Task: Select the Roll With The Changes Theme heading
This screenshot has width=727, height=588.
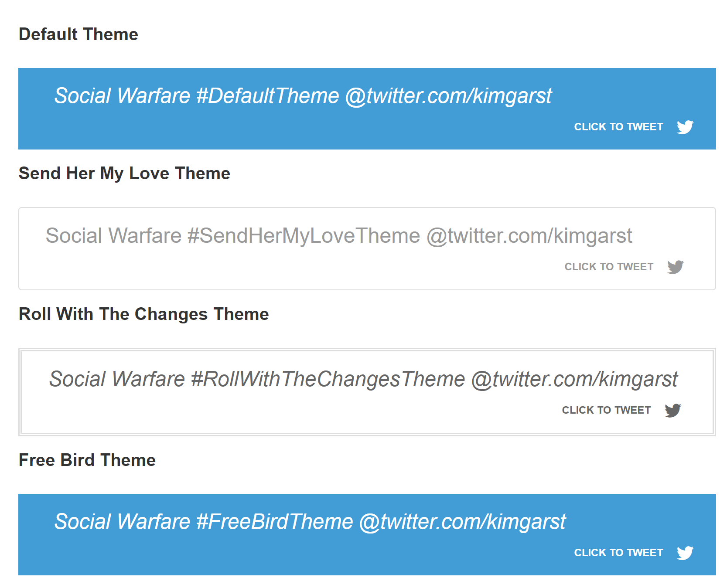Action: (143, 314)
